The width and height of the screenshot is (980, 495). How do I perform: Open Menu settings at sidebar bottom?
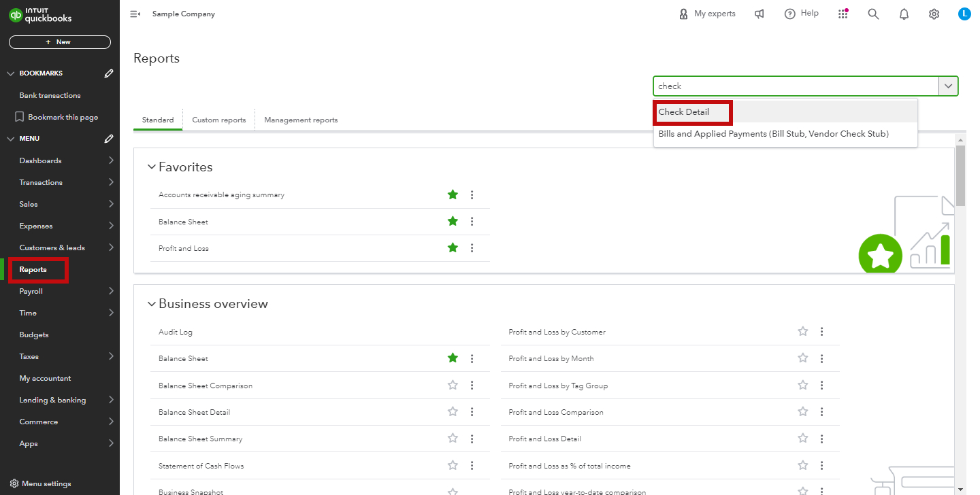point(41,483)
